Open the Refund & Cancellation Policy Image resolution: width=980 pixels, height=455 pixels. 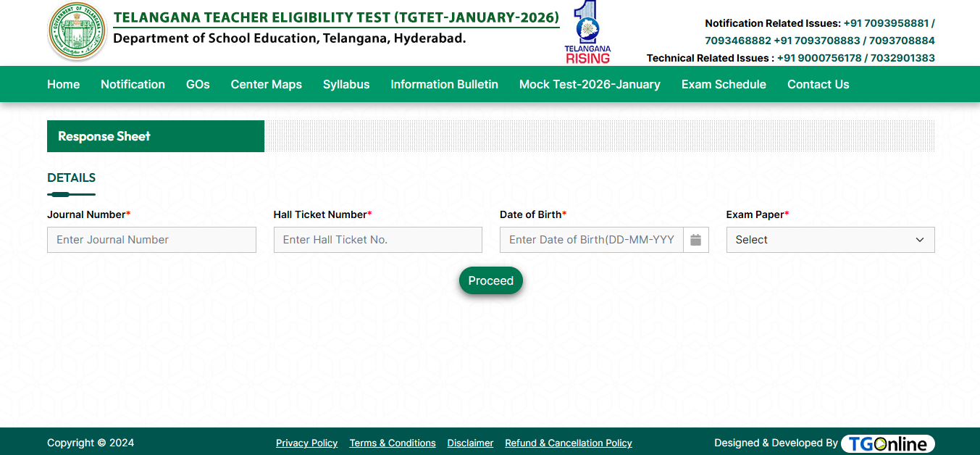(568, 443)
